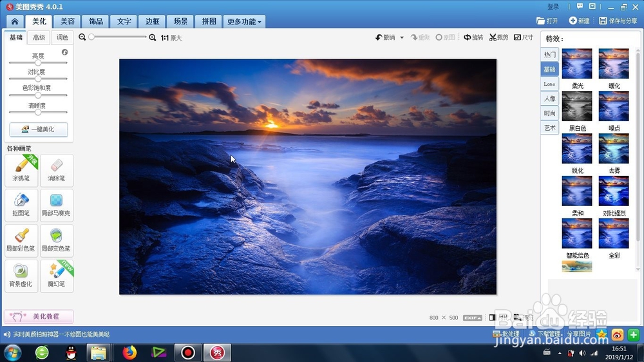Zoom out with the minus magnifier

click(82, 37)
